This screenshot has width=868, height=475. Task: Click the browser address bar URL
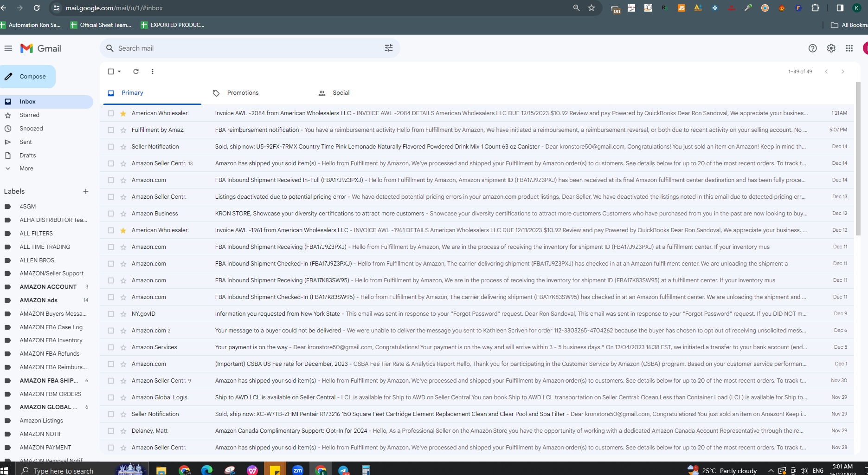[114, 8]
